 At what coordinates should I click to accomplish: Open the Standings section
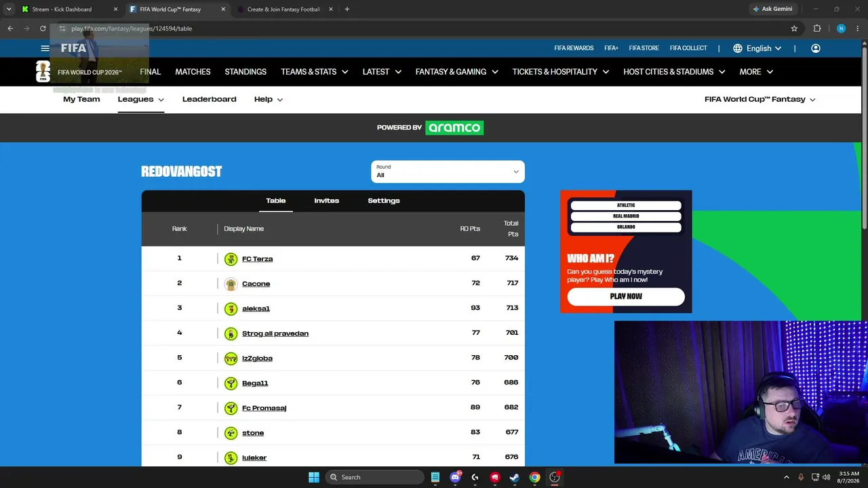pyautogui.click(x=245, y=72)
